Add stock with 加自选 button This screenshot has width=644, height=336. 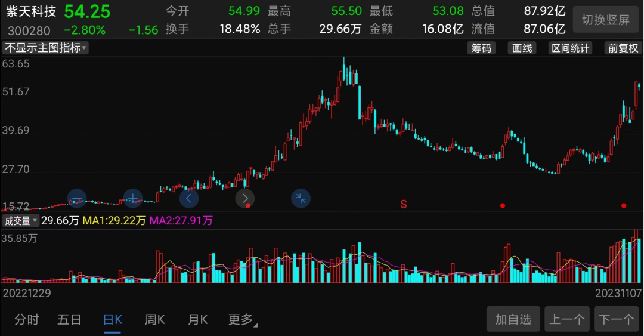point(513,319)
